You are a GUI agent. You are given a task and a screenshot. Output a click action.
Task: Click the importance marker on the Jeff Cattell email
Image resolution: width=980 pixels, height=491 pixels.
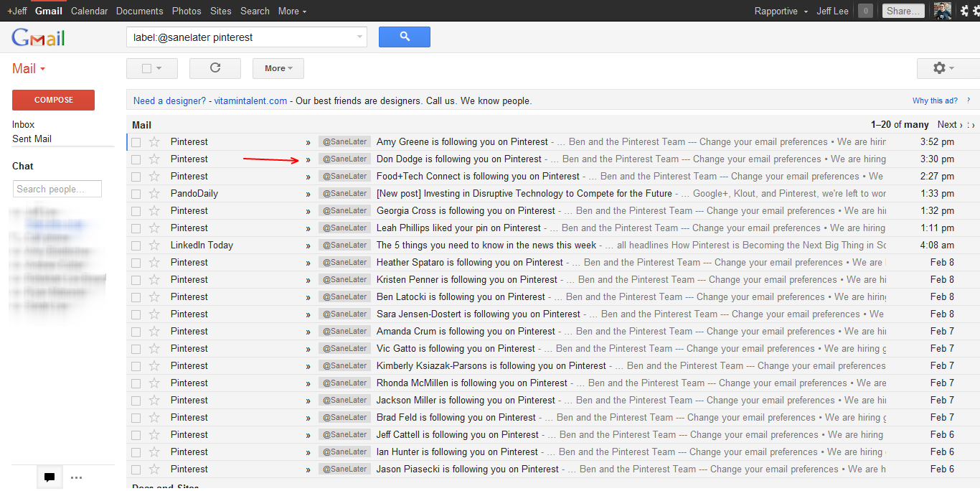pyautogui.click(x=308, y=435)
